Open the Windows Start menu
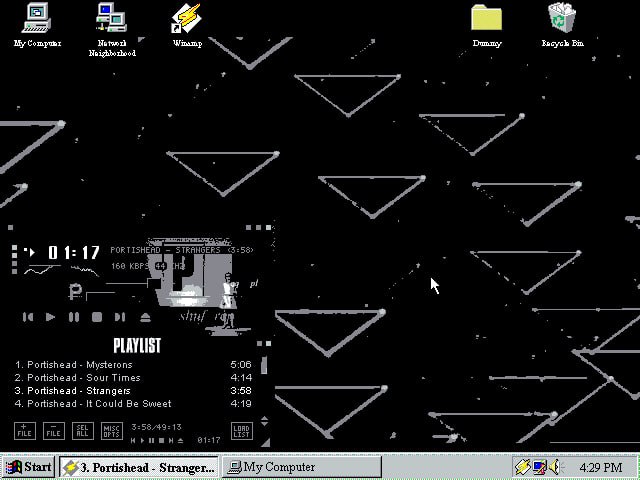This screenshot has width=640, height=480. coord(28,467)
